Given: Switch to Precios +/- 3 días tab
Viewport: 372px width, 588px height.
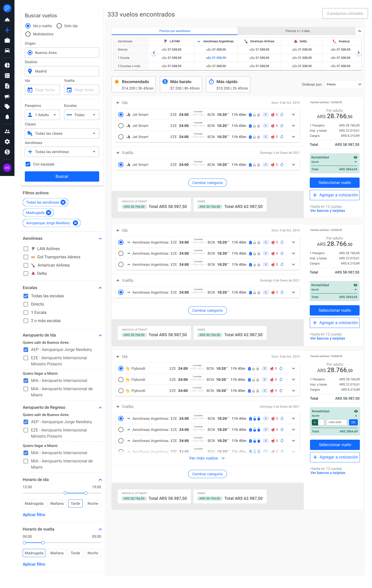Looking at the screenshot, I should pyautogui.click(x=297, y=31).
